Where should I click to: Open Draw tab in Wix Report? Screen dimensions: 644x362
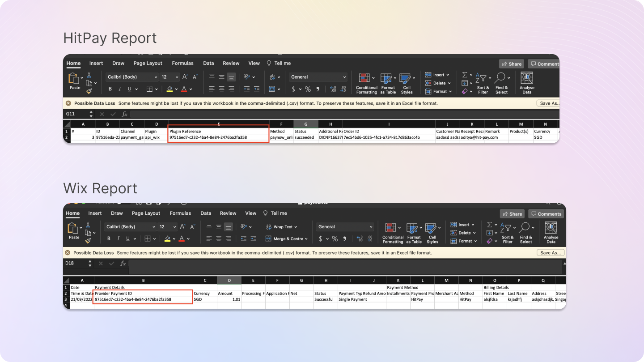coord(117,213)
